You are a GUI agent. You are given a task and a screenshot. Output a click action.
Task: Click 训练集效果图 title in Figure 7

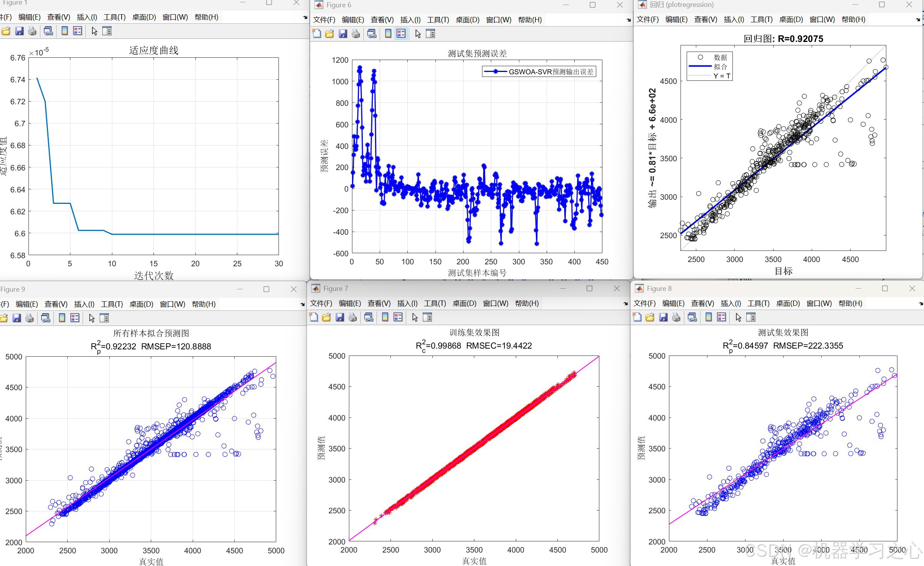pyautogui.click(x=474, y=332)
